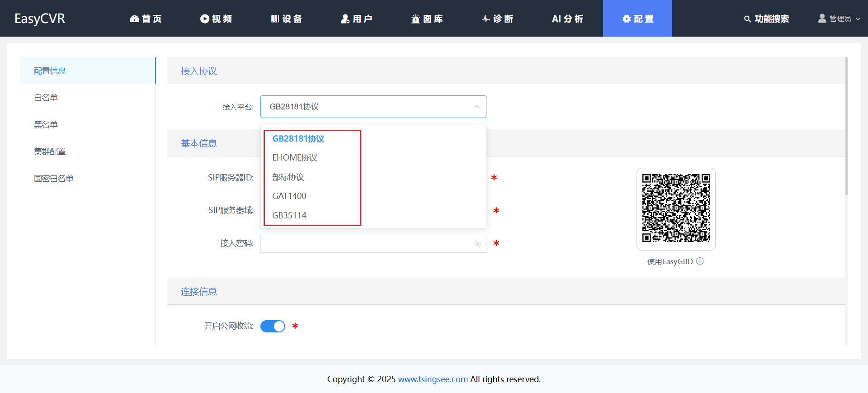This screenshot has height=393, width=868.
Task: Click the page vertical scrollbar
Action: (x=846, y=127)
